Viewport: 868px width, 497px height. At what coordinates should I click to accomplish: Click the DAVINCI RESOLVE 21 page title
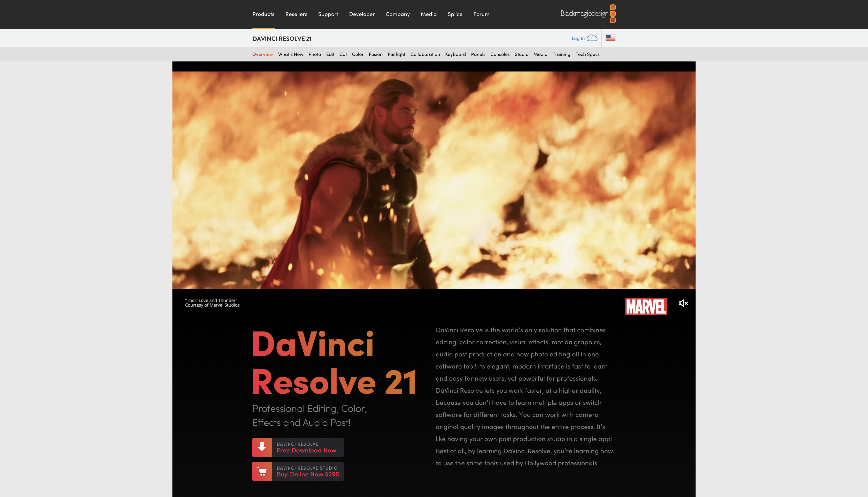282,38
